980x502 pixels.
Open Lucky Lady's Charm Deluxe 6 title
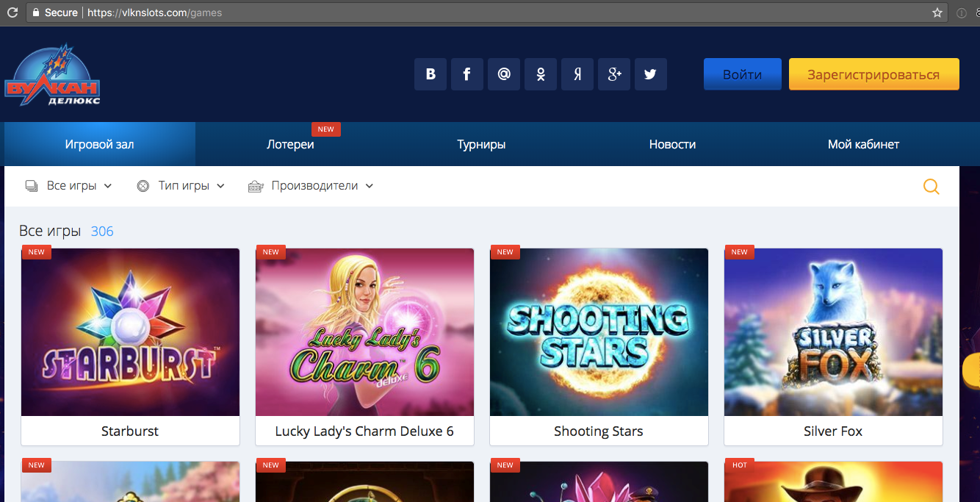pos(364,431)
